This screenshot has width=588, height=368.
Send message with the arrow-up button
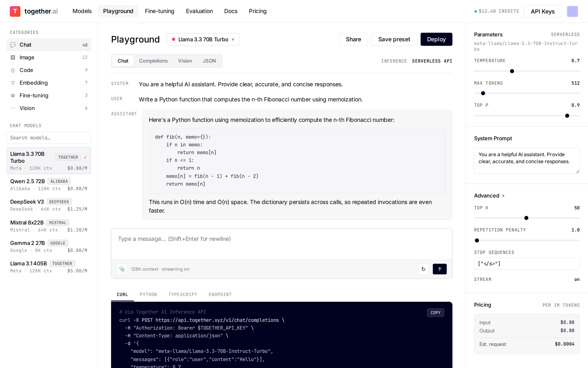click(440, 269)
